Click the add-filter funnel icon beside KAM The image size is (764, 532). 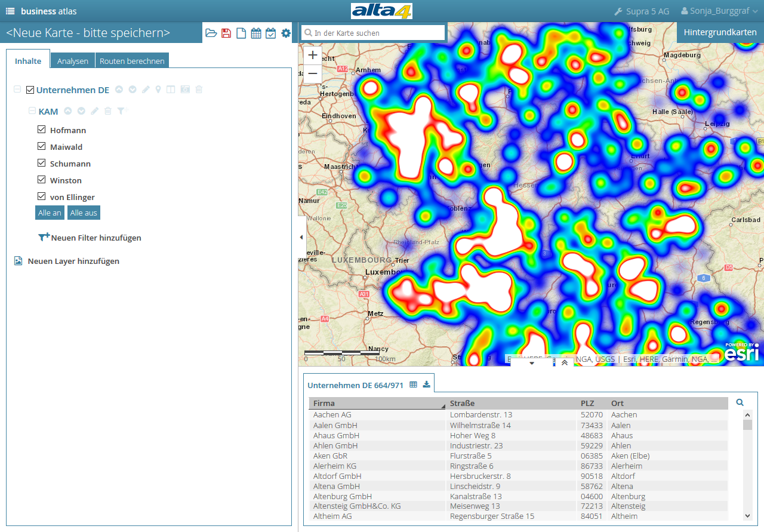coord(122,111)
